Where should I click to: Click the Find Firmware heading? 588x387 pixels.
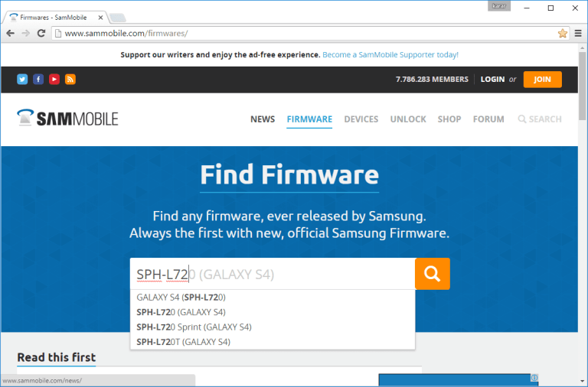[x=289, y=174]
